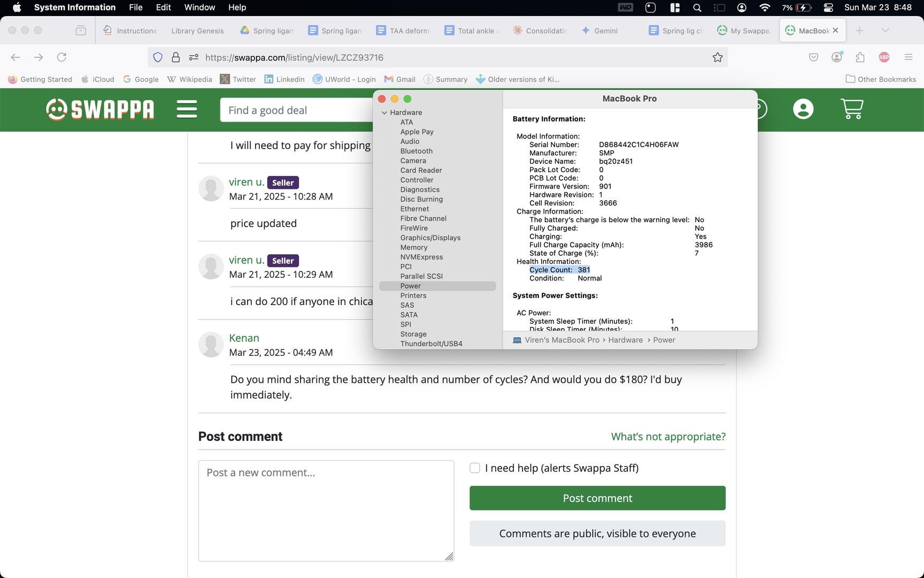The width and height of the screenshot is (924, 578).
Task: Open the Pocket save icon
Action: (x=813, y=57)
